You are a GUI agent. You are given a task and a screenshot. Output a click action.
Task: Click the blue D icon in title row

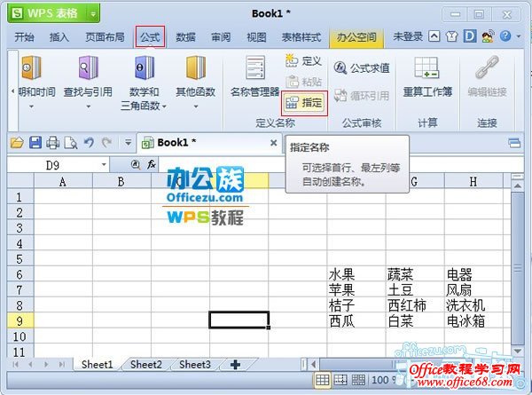click(x=470, y=36)
